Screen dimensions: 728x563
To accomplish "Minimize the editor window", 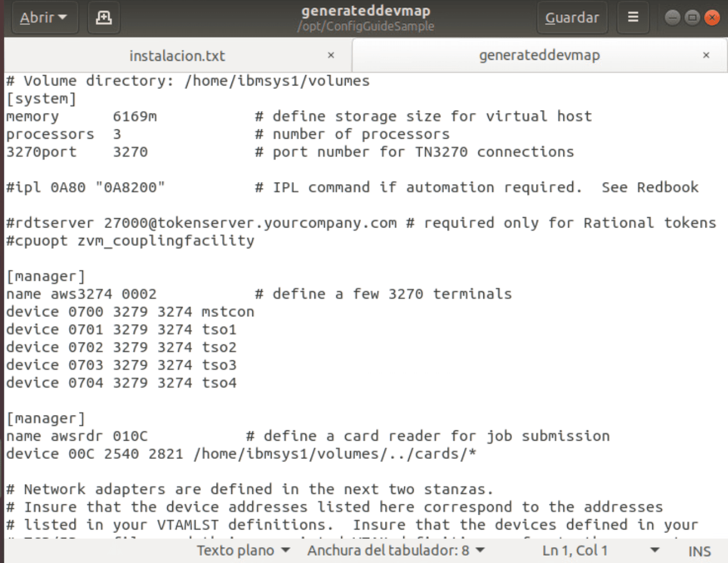I will coord(672,18).
